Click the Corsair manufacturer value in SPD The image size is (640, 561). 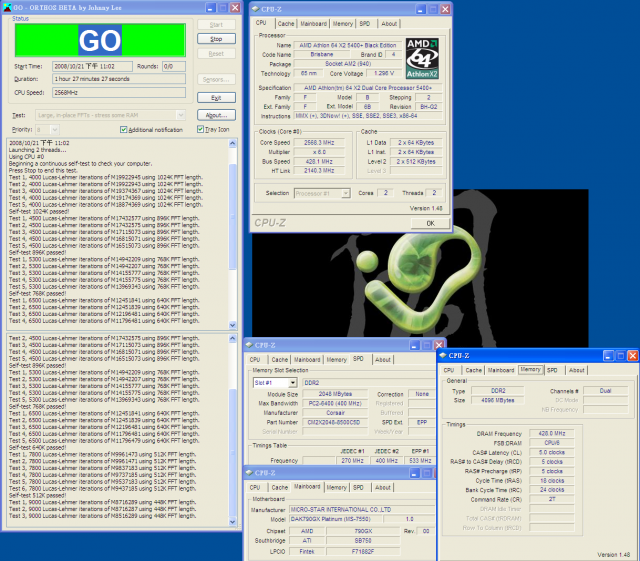coord(336,413)
